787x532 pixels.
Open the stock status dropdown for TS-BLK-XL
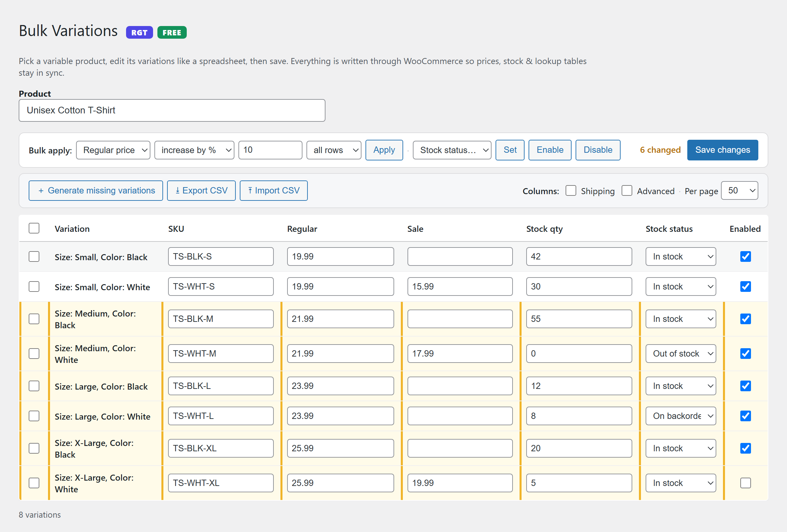pos(681,448)
